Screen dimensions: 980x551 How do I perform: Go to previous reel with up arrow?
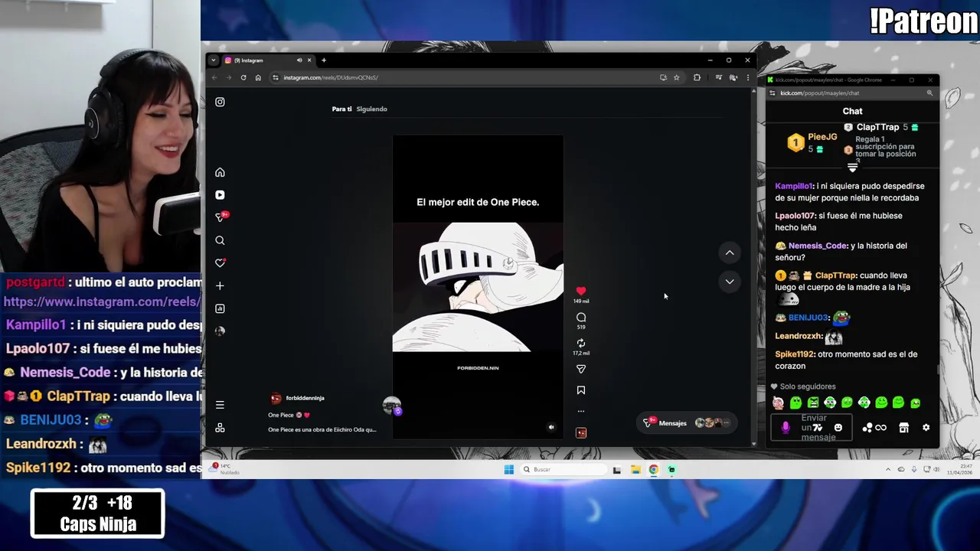pos(730,253)
